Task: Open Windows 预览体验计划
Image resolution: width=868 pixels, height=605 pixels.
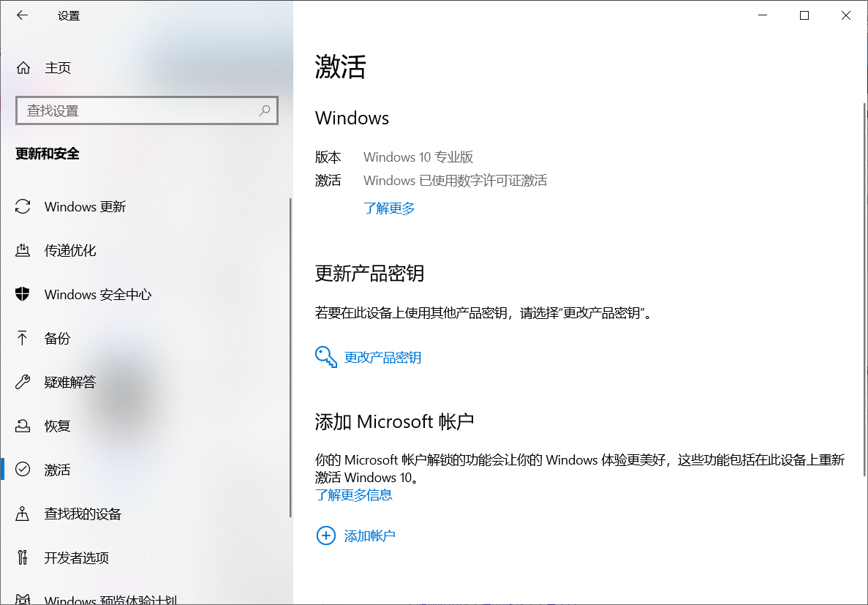Action: [95, 598]
